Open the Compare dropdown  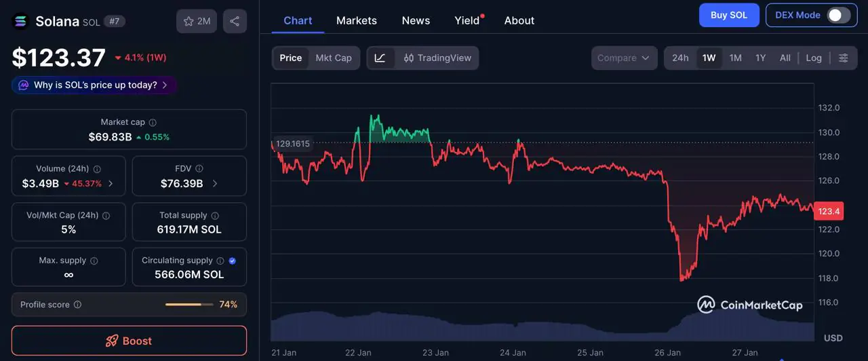click(624, 58)
